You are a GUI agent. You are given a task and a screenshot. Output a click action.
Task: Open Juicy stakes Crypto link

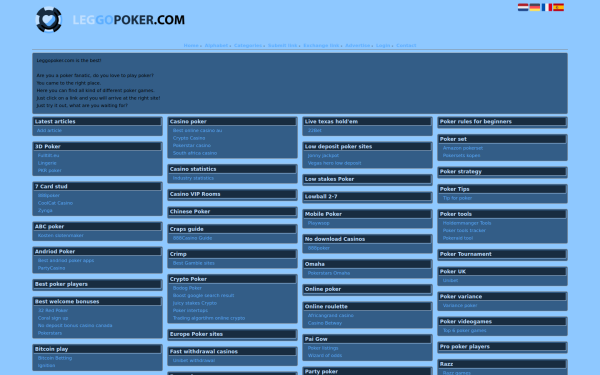point(195,303)
